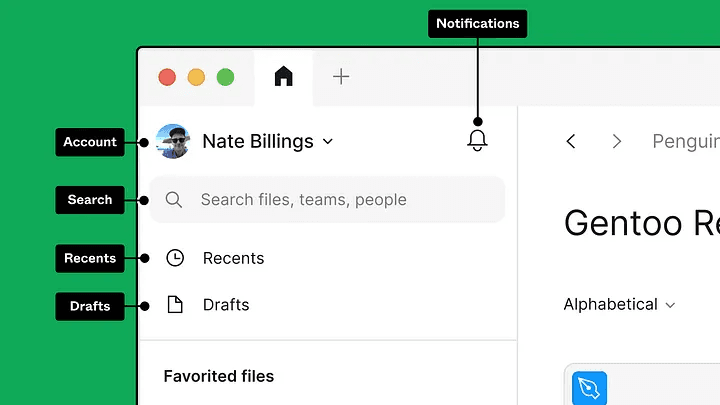Click the document icon beside Drafts
Viewport: 720px width, 405px height.
pos(175,305)
